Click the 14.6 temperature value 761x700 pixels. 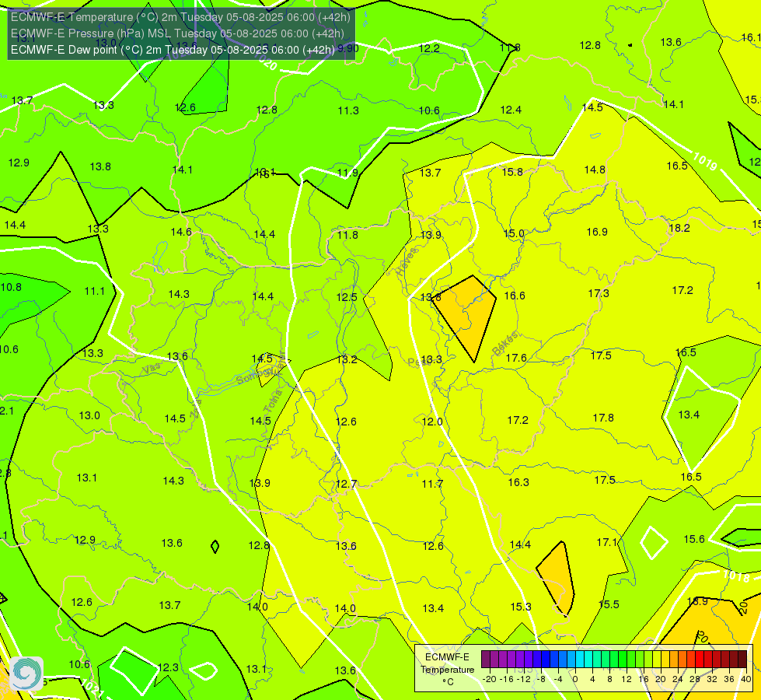181,232
